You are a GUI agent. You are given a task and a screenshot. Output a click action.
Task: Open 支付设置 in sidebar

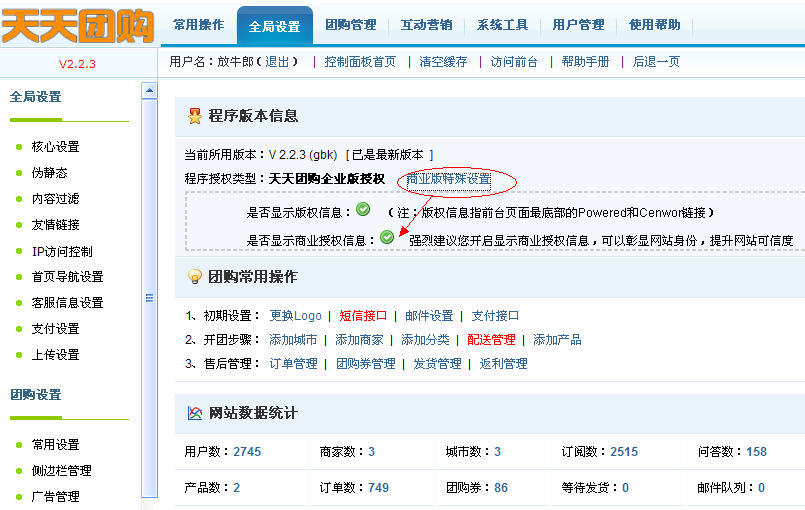point(55,329)
